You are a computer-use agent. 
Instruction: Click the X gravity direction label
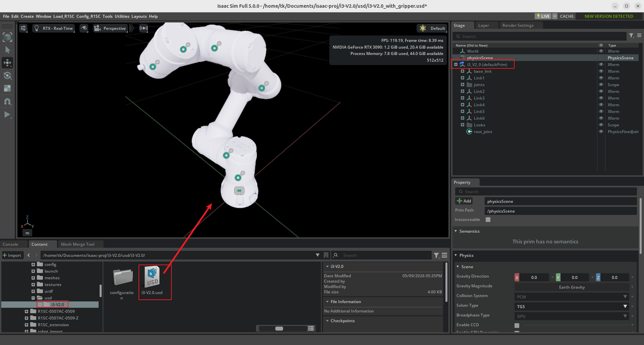tap(517, 278)
